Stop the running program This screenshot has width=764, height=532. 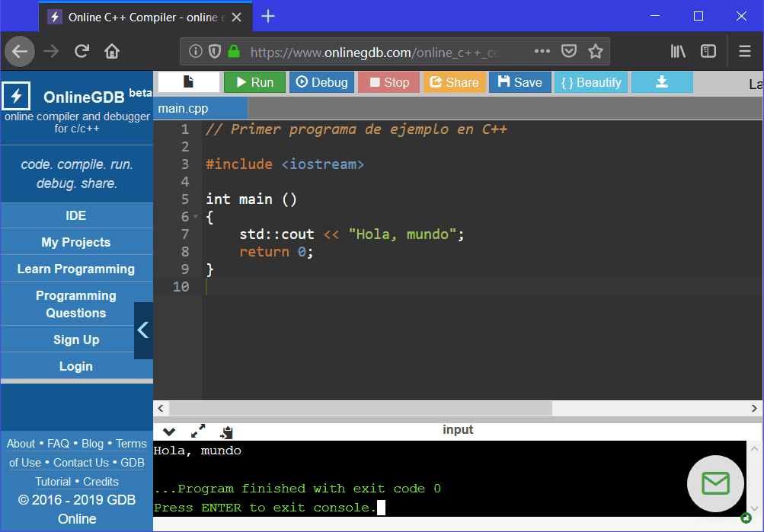point(388,82)
